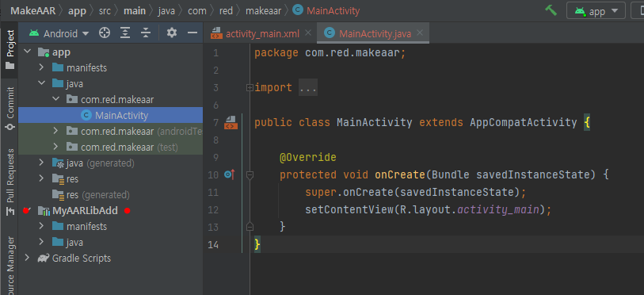Collapse the java folder under app
644x295 pixels.
pos(41,83)
